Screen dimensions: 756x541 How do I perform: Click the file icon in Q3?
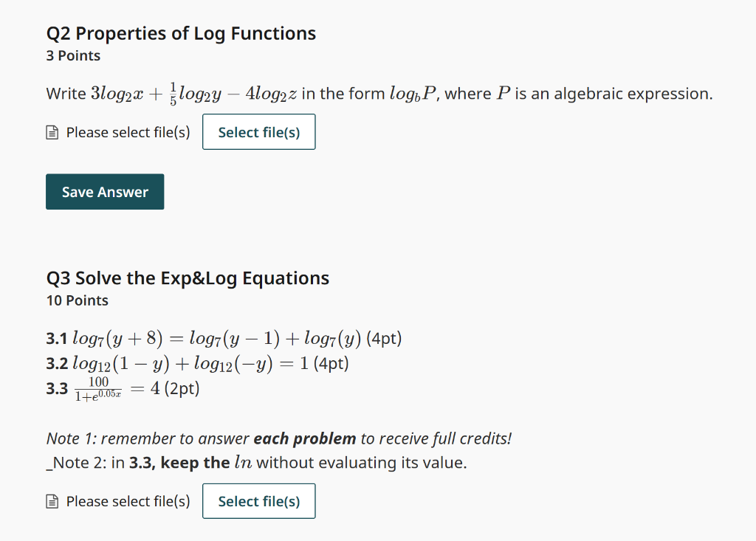coord(52,501)
